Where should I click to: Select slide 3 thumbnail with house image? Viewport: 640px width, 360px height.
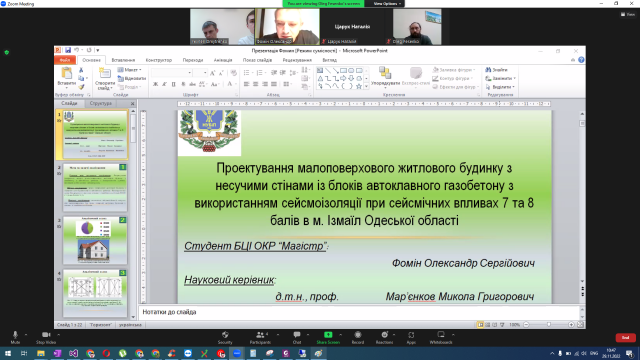point(95,240)
